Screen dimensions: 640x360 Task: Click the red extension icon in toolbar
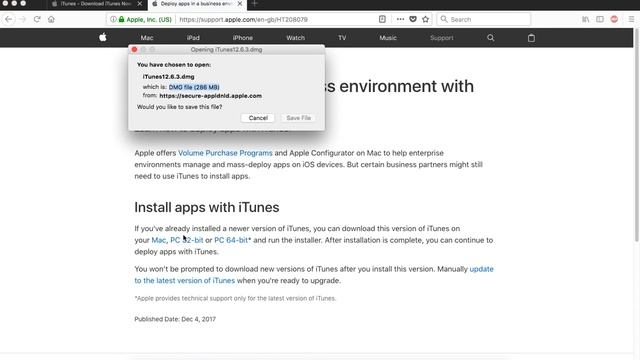click(x=614, y=19)
